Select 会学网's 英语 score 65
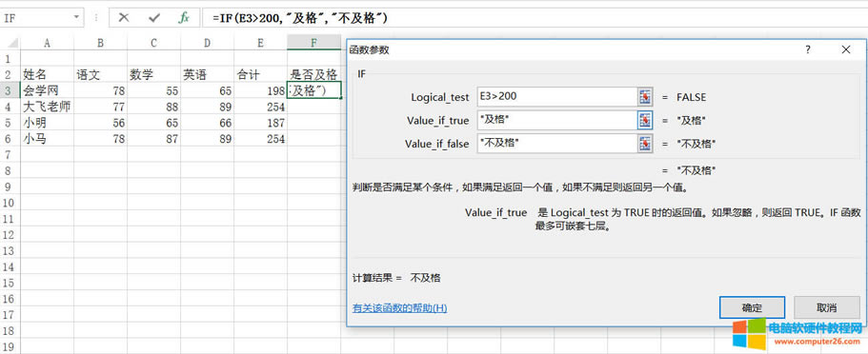 point(207,90)
